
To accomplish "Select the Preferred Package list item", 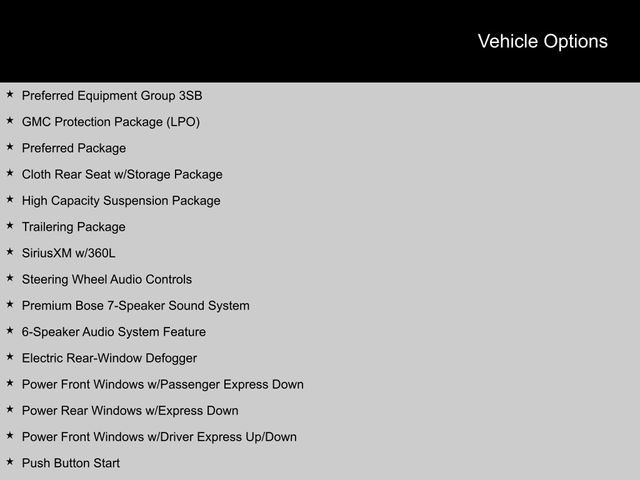I will pos(74,148).
